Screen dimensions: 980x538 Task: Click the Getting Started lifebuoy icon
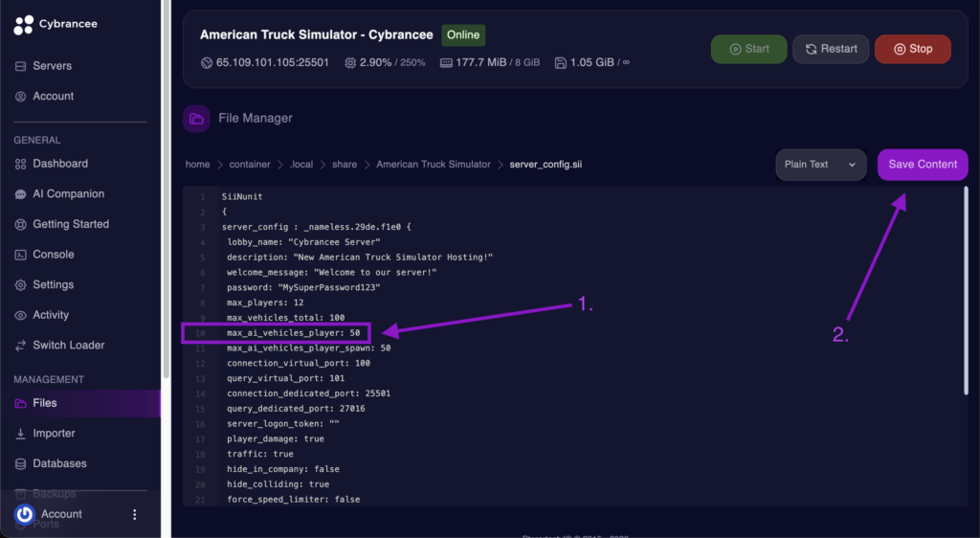(21, 224)
